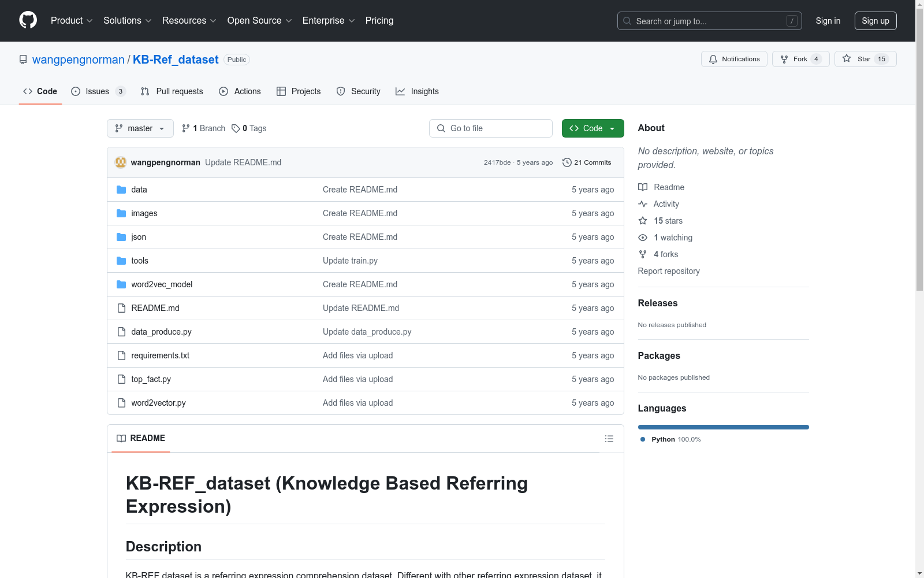Open commit 2417bde hash link
924x578 pixels.
tap(497, 162)
